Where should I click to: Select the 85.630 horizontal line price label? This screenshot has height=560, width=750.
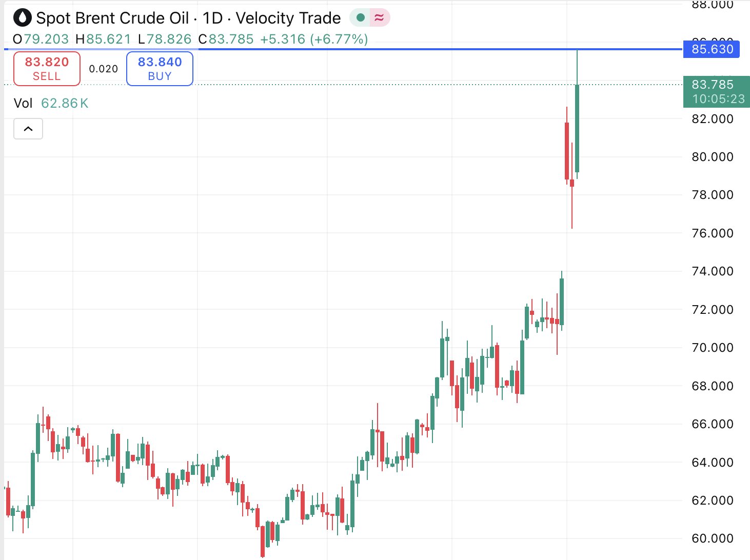tap(712, 49)
